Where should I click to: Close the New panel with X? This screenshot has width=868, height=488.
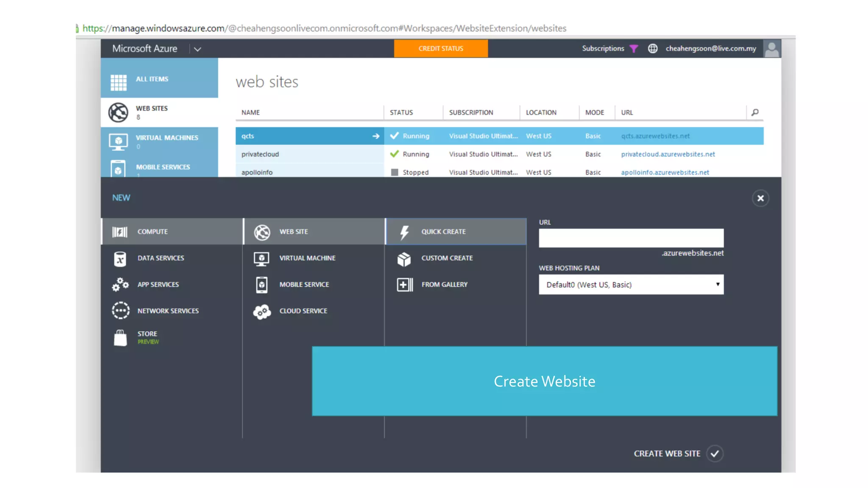[x=760, y=198]
